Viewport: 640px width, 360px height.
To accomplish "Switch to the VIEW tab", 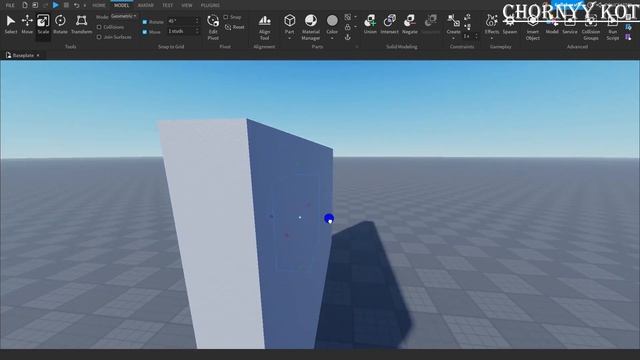I will pyautogui.click(x=187, y=5).
